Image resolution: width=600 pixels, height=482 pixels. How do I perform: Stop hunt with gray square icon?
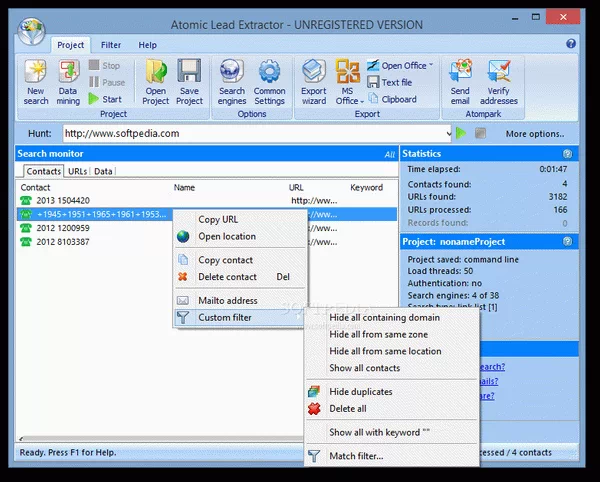click(x=480, y=133)
